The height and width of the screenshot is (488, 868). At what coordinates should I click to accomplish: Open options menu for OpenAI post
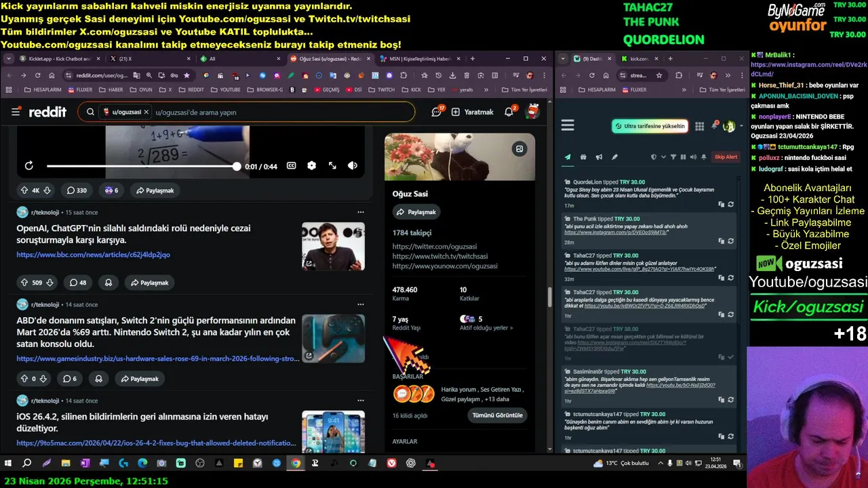click(360, 212)
